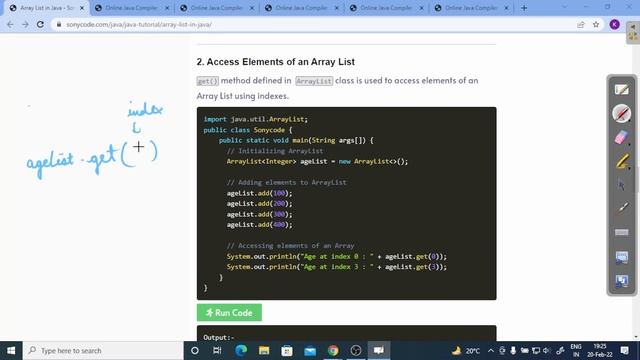Open a new browser tab
The width and height of the screenshot is (640, 360).
524,8
